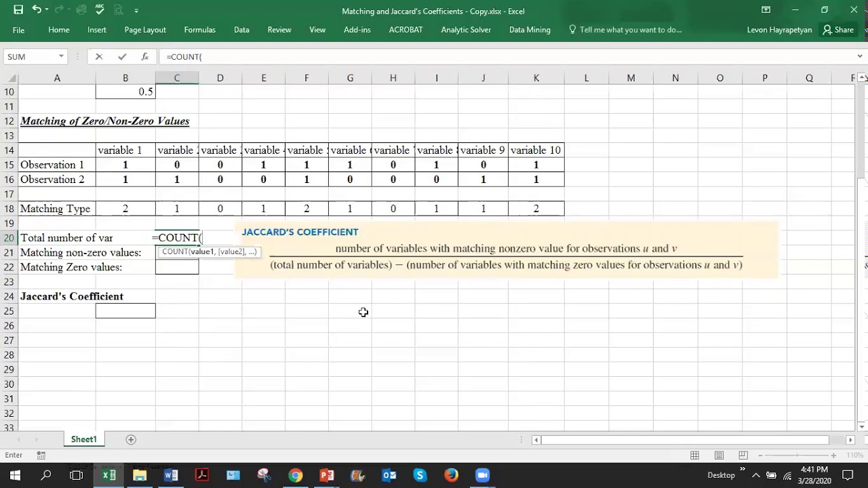
Task: Select column D header
Action: pyautogui.click(x=220, y=78)
